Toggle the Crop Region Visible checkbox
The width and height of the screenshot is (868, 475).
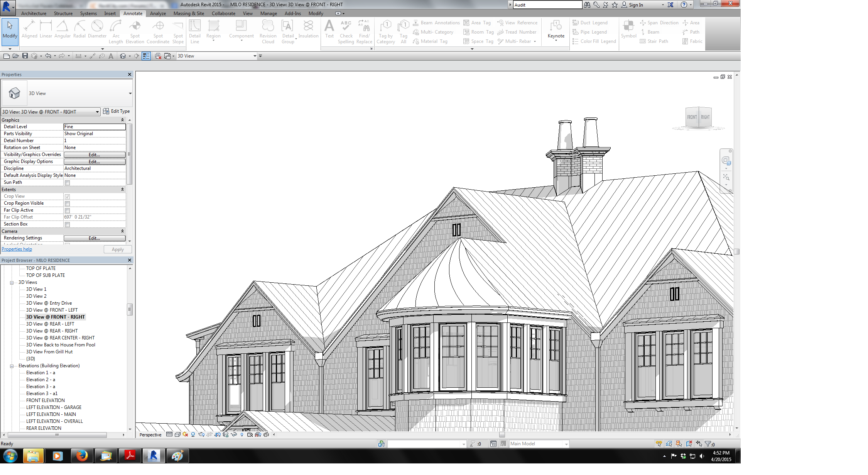(x=68, y=204)
